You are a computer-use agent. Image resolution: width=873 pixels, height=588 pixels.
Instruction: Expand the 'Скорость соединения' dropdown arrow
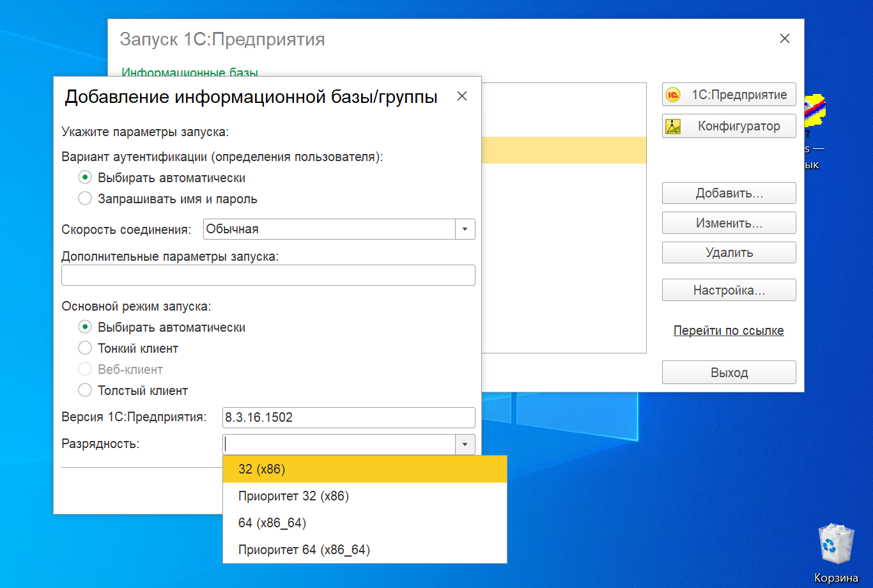(x=465, y=229)
